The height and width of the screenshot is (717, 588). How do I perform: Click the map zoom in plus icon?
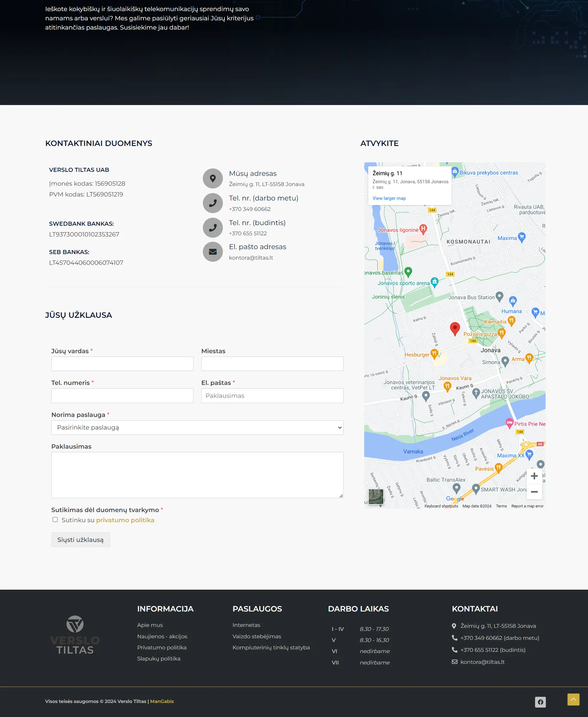point(534,476)
